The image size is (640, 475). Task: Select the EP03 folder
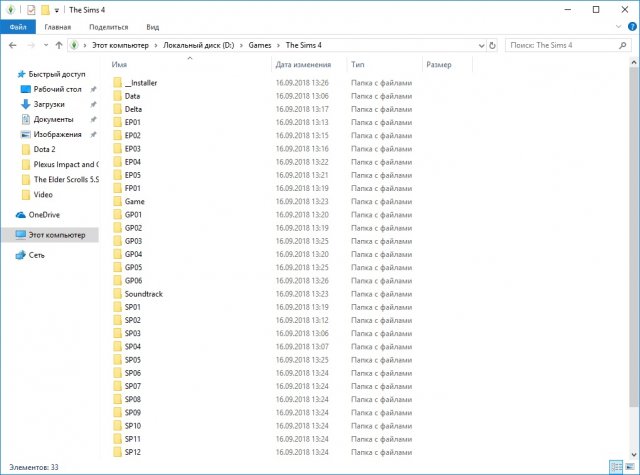point(133,149)
